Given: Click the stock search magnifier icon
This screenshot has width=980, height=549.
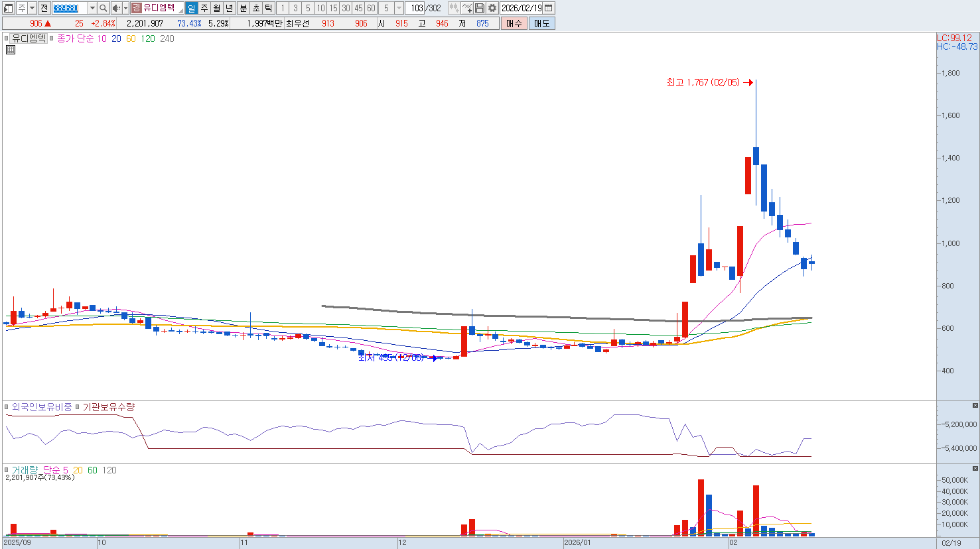Looking at the screenshot, I should pyautogui.click(x=104, y=8).
